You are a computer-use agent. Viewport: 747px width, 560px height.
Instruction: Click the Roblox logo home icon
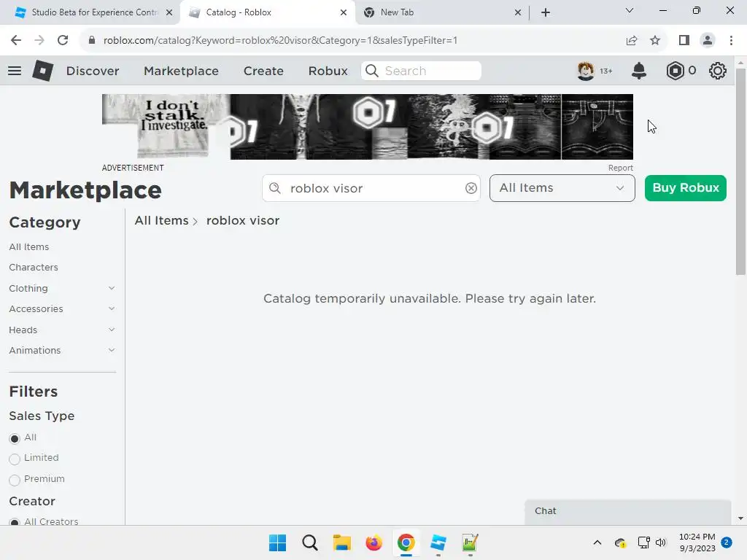pos(43,71)
